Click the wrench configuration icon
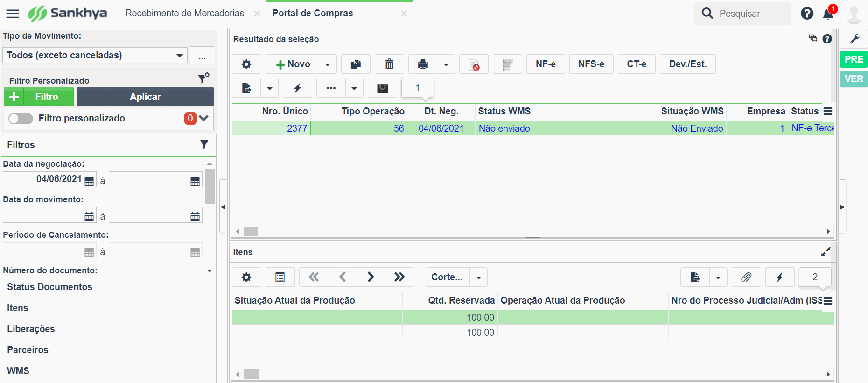Viewport: 868px width, 383px height. point(854,39)
